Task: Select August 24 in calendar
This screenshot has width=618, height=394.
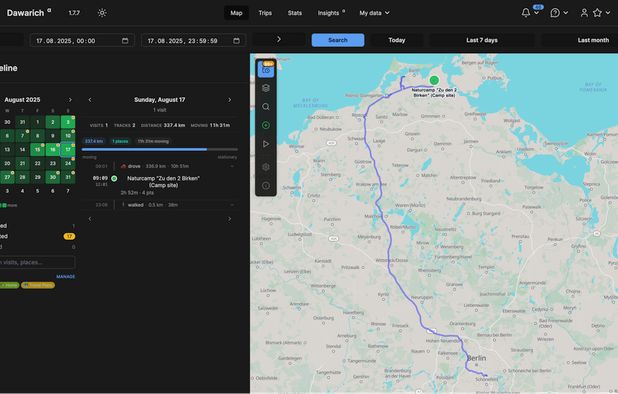Action: pyautogui.click(x=68, y=163)
